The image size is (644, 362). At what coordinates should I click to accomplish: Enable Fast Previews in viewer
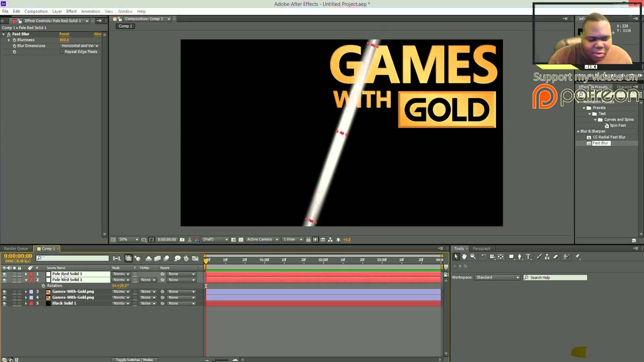pos(315,239)
